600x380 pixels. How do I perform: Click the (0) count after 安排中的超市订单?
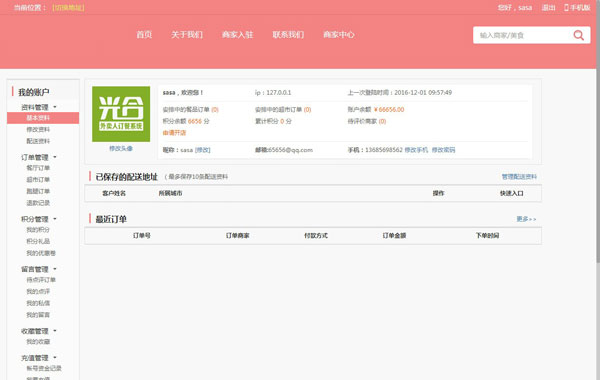[x=307, y=110]
